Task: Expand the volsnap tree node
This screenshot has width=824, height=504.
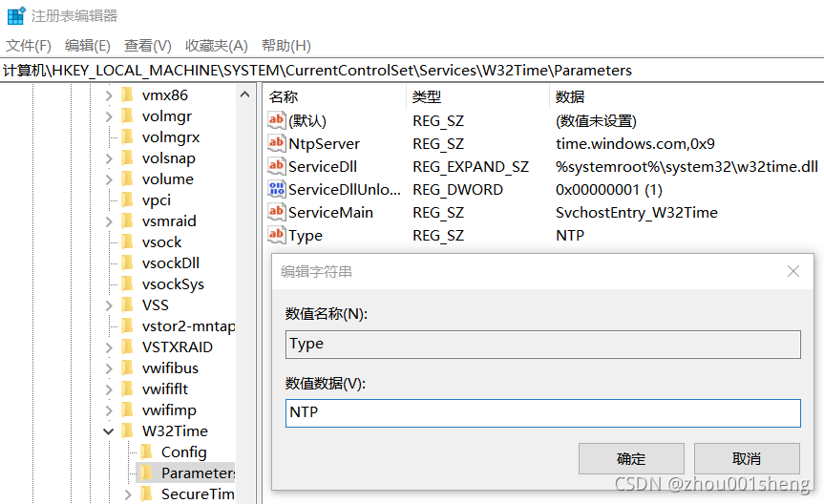Action: pyautogui.click(x=108, y=158)
